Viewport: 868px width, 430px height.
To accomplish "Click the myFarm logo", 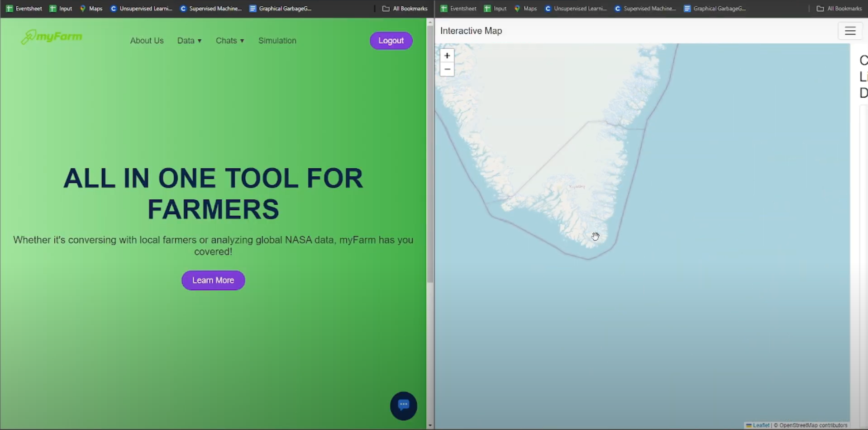I will (51, 36).
